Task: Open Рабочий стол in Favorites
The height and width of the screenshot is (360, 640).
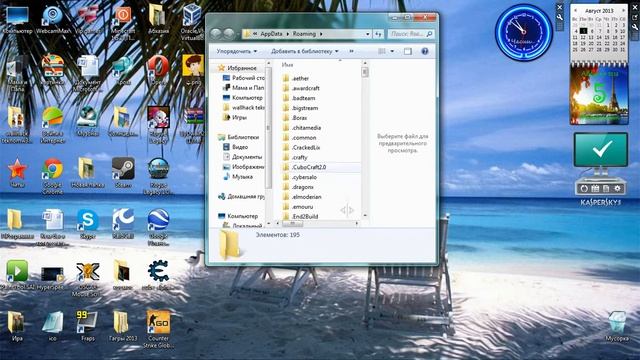Action: [244, 78]
